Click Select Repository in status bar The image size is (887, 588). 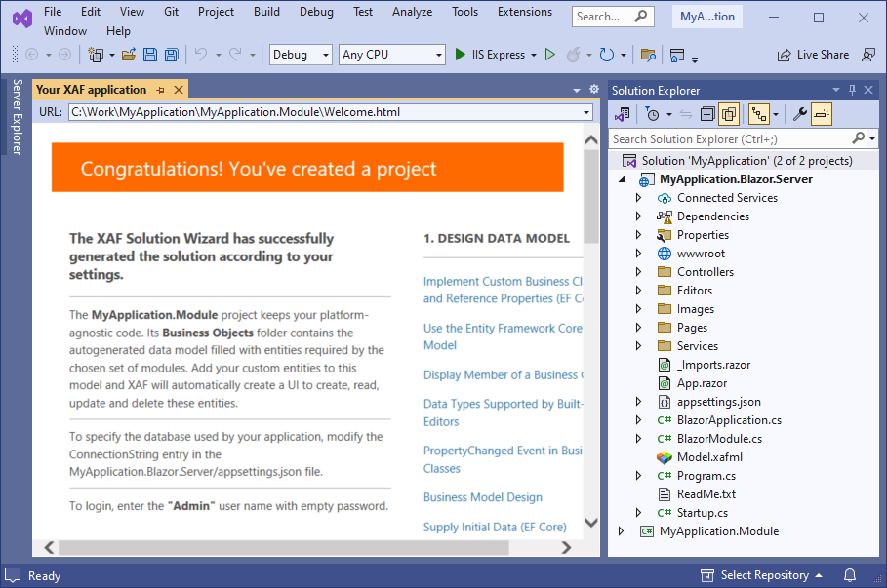(761, 575)
